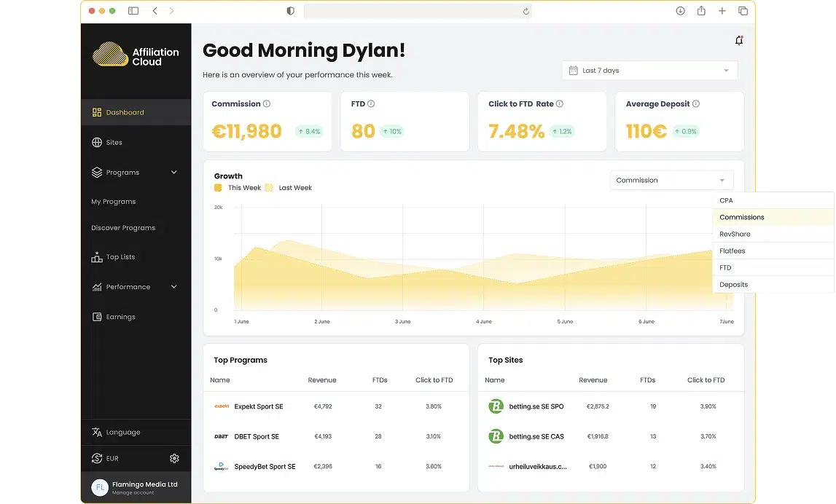Open browser downloads

coord(680,11)
